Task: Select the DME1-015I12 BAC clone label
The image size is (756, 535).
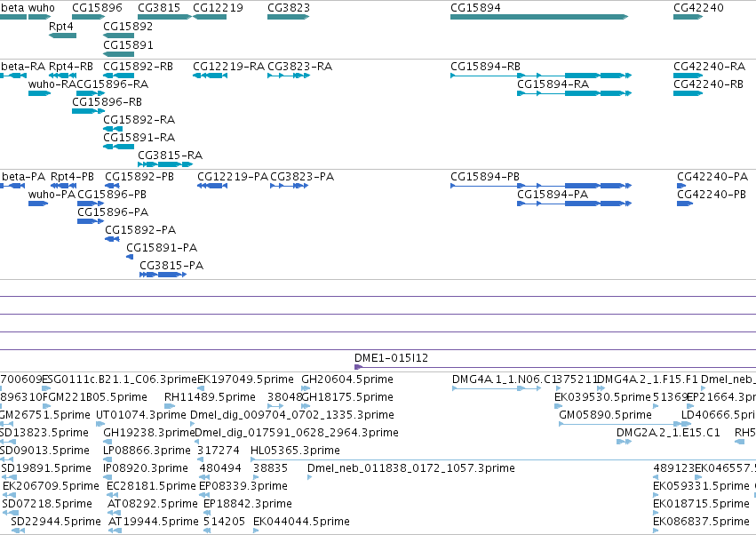Action: pos(391,358)
